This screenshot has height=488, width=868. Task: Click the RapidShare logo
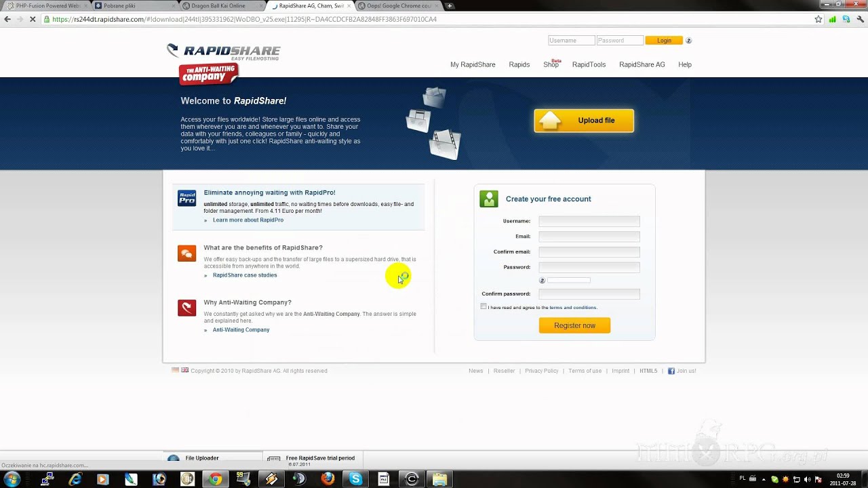click(224, 52)
